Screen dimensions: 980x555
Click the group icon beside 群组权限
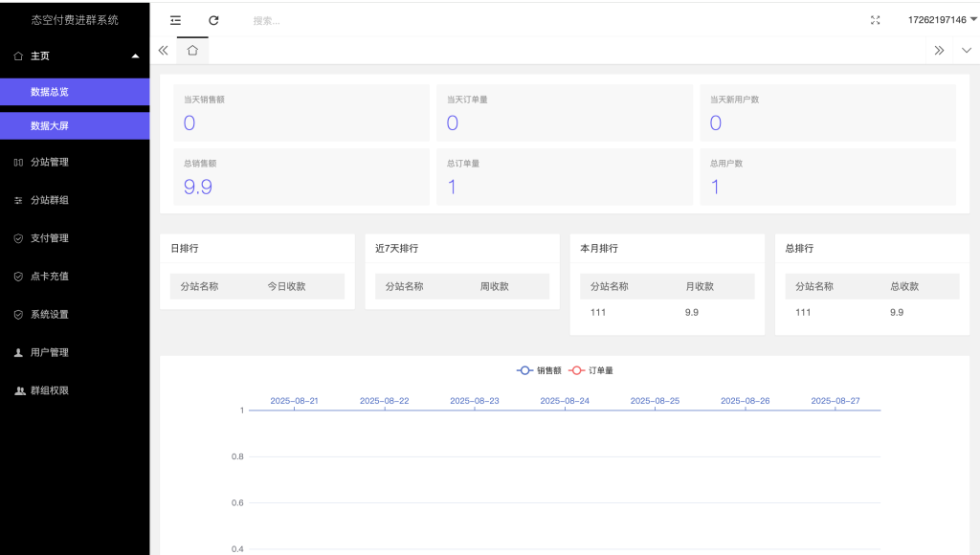[16, 390]
